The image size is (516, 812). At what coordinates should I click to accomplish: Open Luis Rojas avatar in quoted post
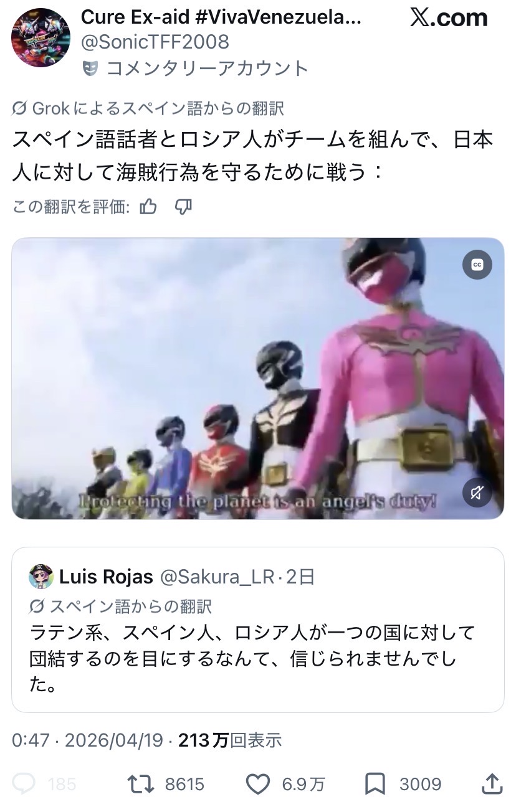pyautogui.click(x=41, y=577)
